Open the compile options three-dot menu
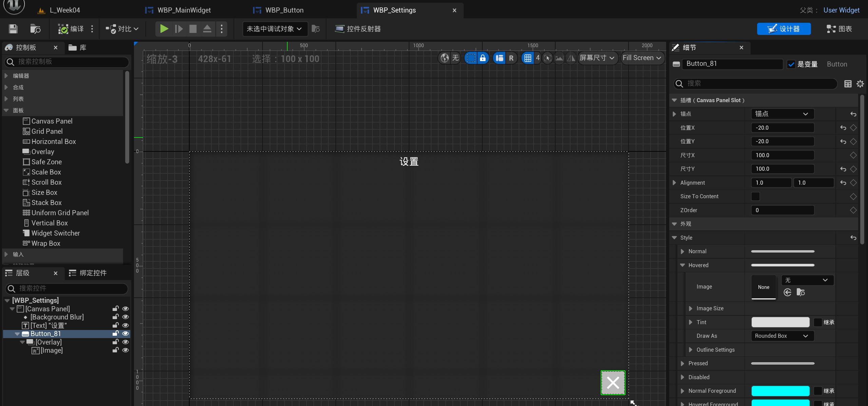The height and width of the screenshot is (406, 868). (x=92, y=29)
